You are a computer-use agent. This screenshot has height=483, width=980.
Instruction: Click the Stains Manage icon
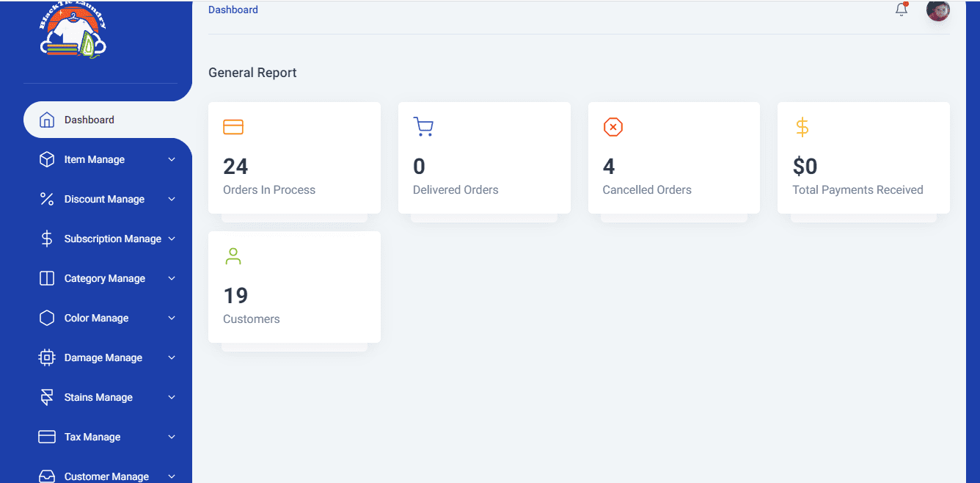tap(47, 397)
